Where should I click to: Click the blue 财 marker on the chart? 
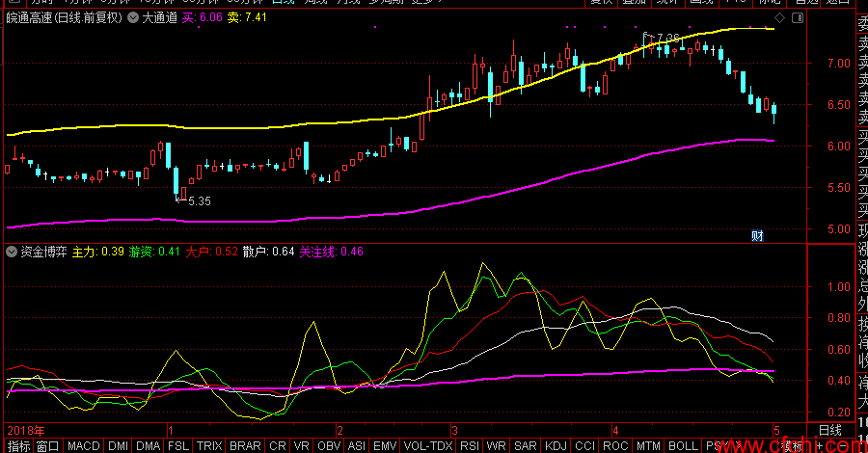[757, 236]
